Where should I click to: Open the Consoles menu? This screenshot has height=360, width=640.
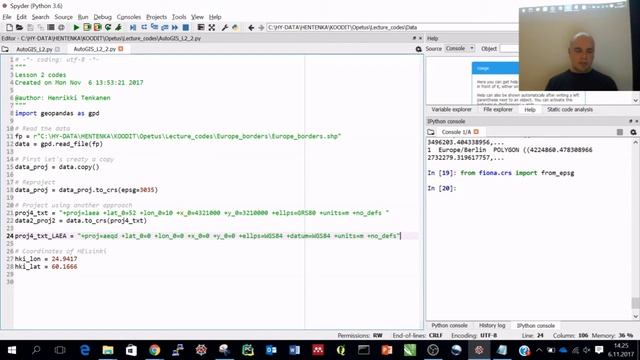(x=129, y=17)
